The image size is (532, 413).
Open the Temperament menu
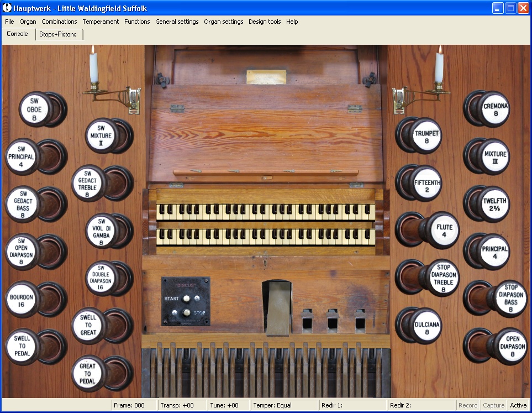pos(101,22)
